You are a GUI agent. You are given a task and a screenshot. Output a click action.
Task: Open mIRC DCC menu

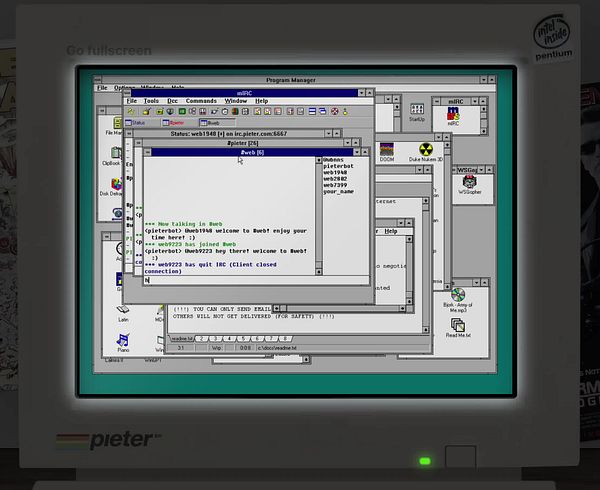point(173,101)
